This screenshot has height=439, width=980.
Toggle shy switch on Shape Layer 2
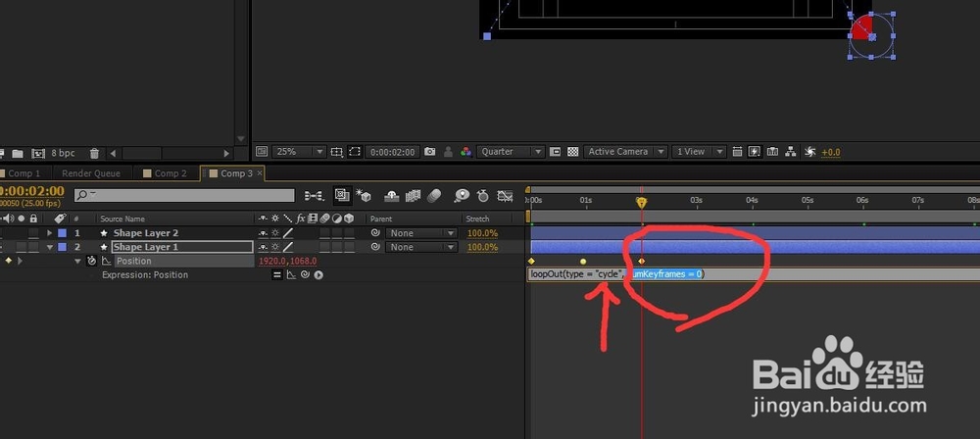tap(263, 232)
